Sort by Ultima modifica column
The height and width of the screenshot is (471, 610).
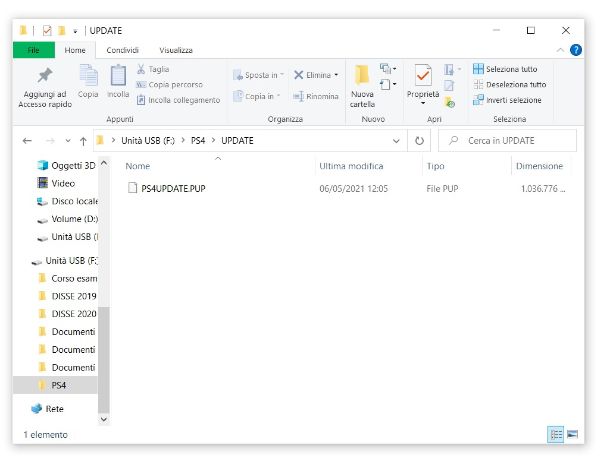pos(351,166)
